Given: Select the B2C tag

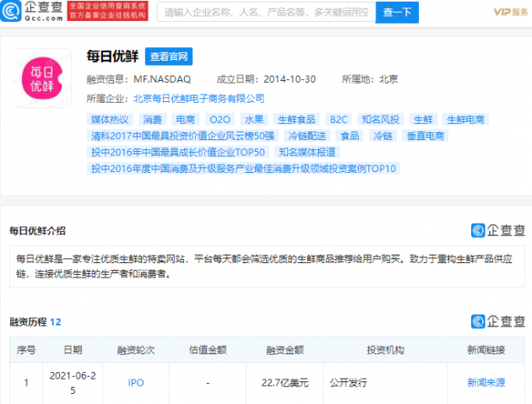Looking at the screenshot, I should [x=339, y=119].
